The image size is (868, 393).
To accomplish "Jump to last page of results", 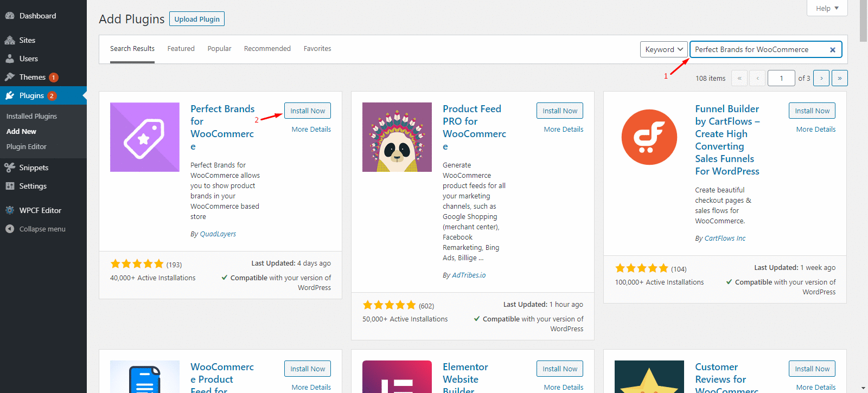I will [x=840, y=78].
